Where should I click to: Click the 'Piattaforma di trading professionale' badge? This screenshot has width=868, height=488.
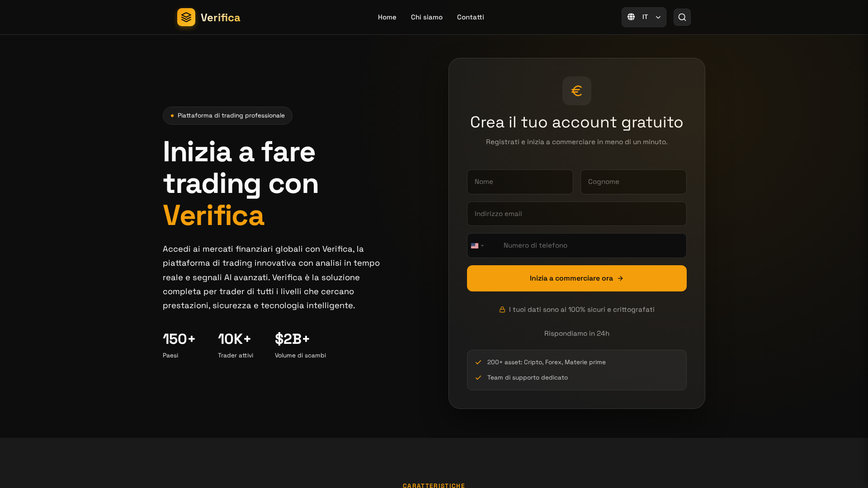pos(227,116)
